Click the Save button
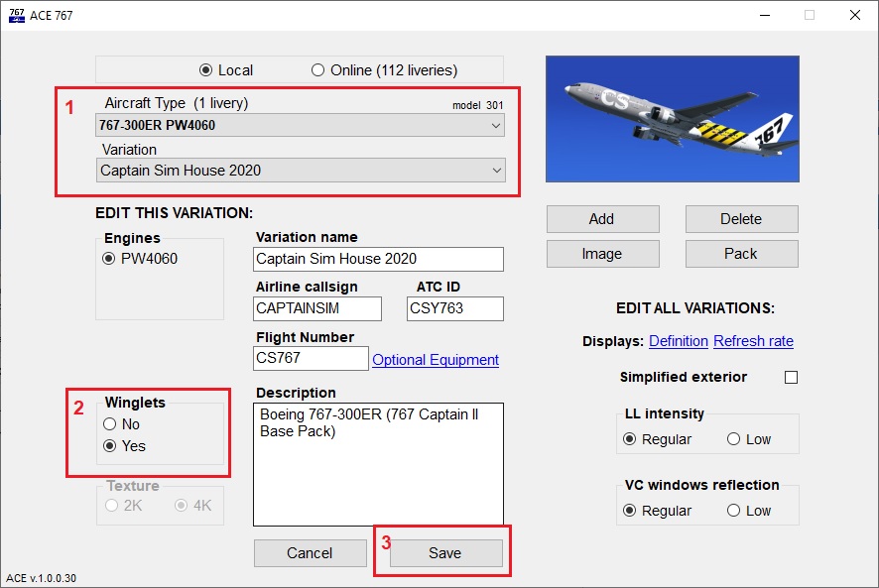The image size is (879, 588). [445, 553]
